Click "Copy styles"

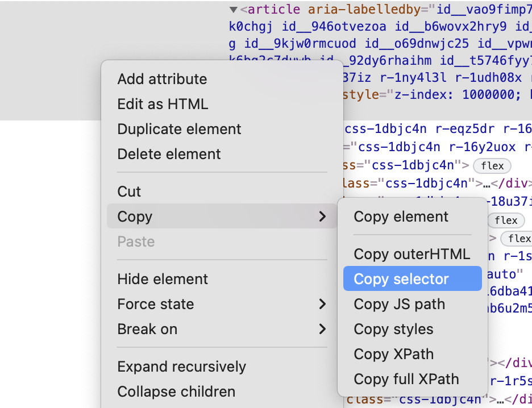click(x=393, y=329)
